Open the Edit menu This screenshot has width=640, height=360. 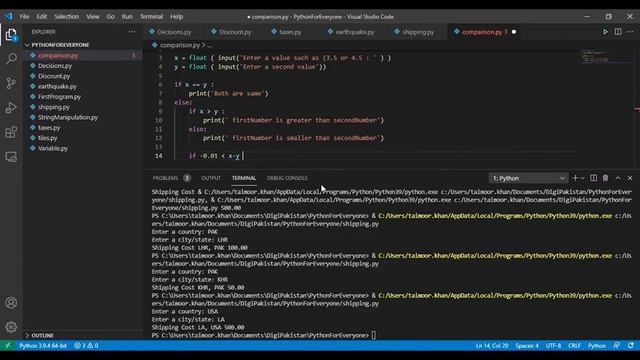coord(41,17)
